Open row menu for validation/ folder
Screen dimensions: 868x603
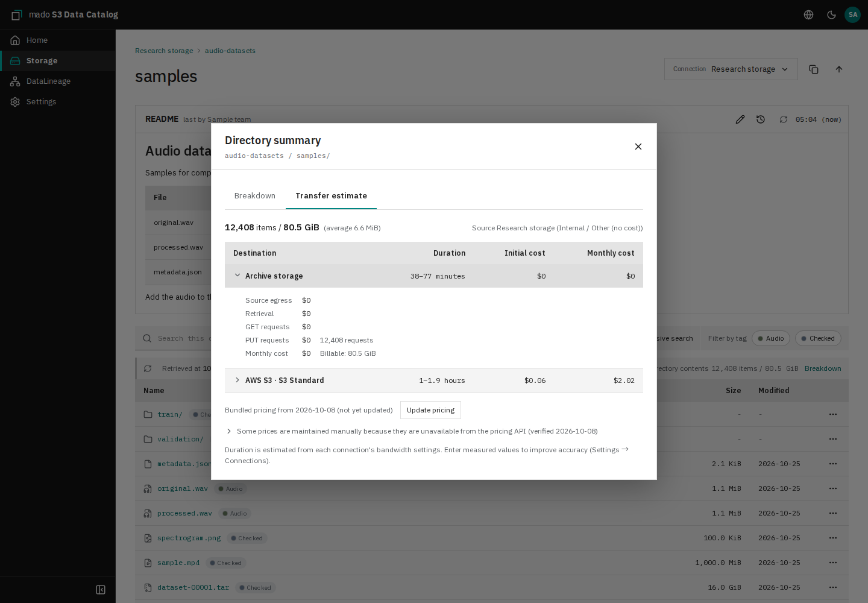pos(833,439)
